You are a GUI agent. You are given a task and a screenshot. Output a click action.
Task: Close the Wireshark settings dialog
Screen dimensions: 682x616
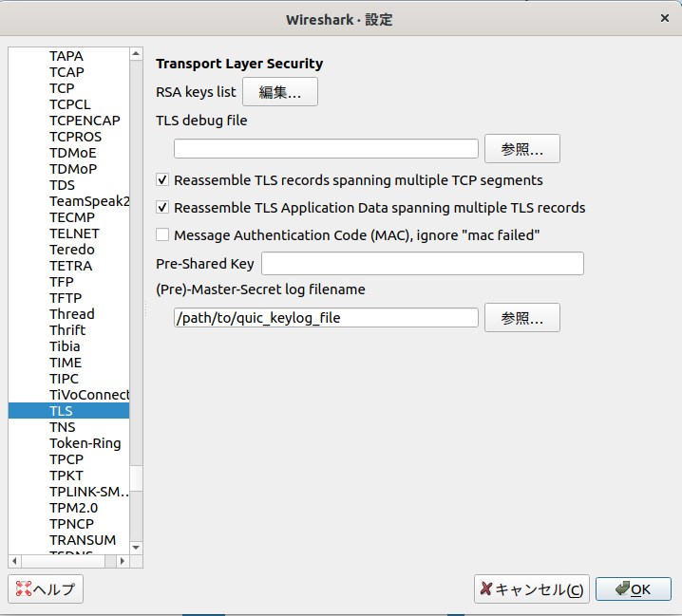coord(665,18)
